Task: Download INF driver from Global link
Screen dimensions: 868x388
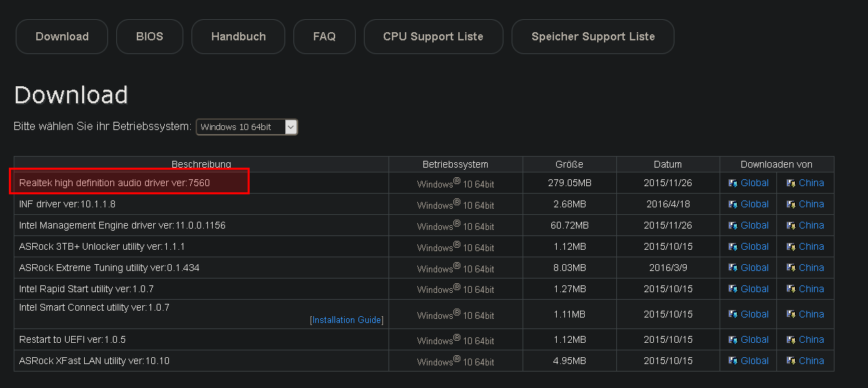Action: (x=754, y=204)
